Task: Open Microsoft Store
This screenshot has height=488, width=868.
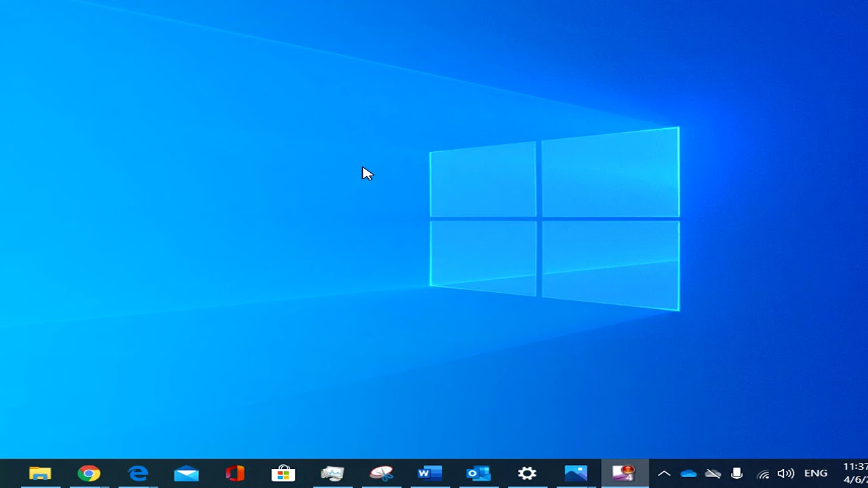Action: (x=283, y=473)
